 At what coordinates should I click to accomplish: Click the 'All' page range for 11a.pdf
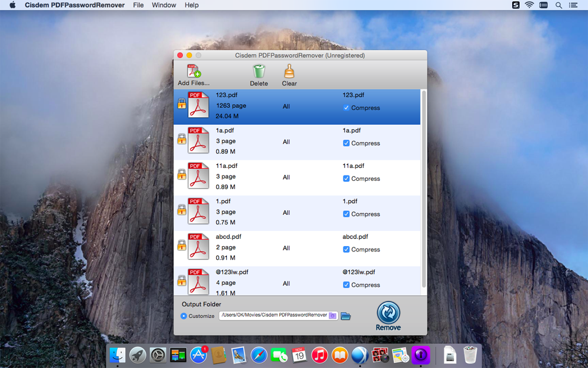pyautogui.click(x=286, y=177)
